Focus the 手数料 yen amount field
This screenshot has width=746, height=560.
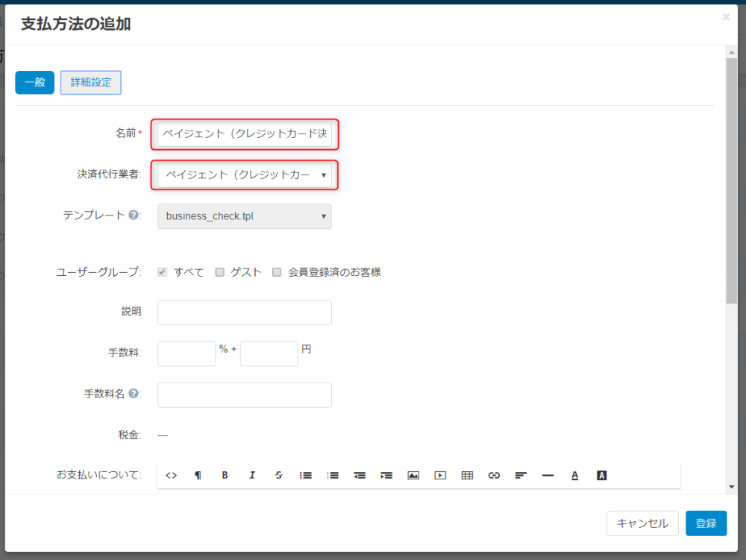coord(269,353)
